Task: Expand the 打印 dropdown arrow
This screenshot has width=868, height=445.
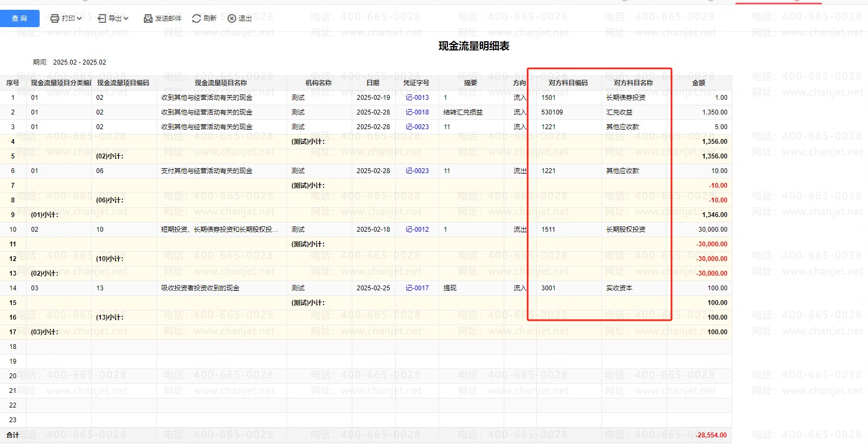Action: [79, 18]
